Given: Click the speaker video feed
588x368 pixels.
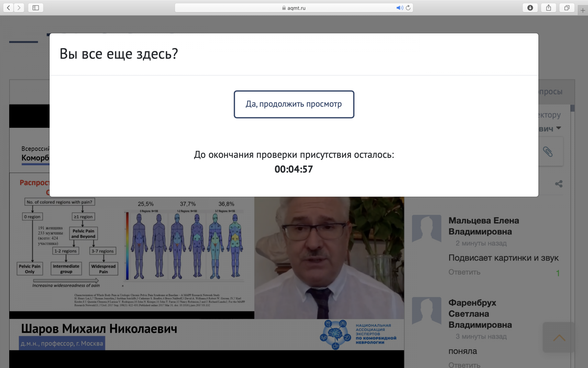Looking at the screenshot, I should (x=329, y=258).
